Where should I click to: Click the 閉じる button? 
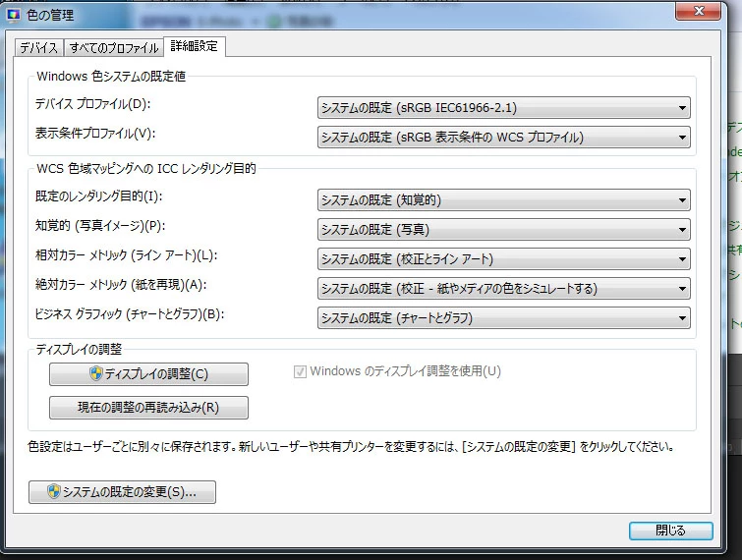pos(670,531)
